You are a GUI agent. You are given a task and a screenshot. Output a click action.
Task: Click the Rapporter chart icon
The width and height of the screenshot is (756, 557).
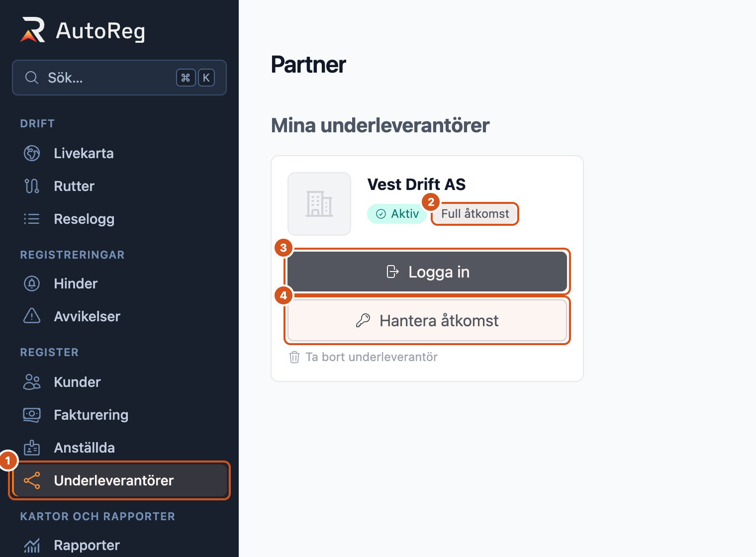coord(32,545)
